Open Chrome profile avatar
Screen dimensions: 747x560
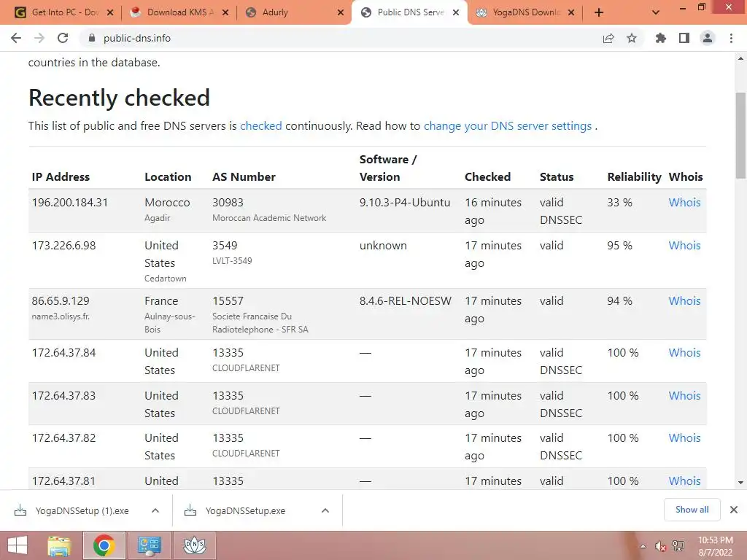point(708,38)
